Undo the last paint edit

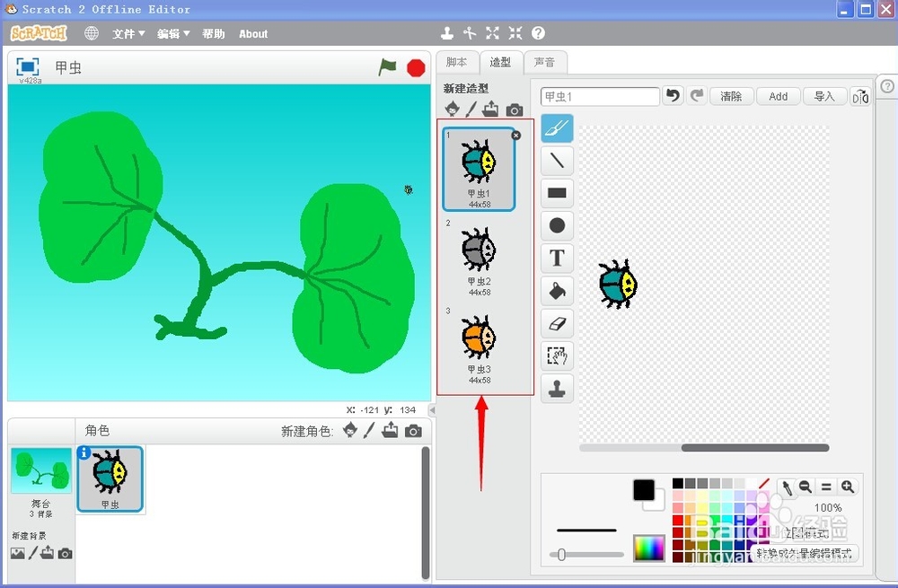click(x=673, y=96)
